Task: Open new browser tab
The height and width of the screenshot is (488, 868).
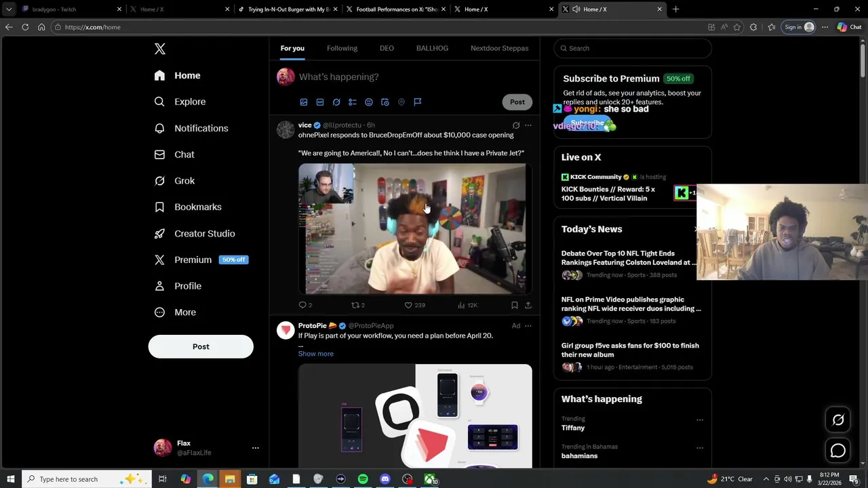Action: point(675,9)
